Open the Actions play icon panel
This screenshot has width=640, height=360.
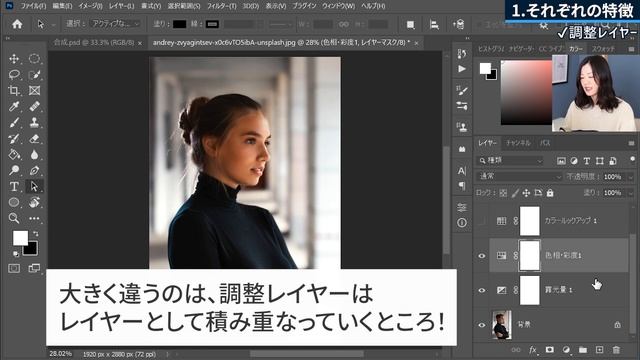pyautogui.click(x=462, y=69)
